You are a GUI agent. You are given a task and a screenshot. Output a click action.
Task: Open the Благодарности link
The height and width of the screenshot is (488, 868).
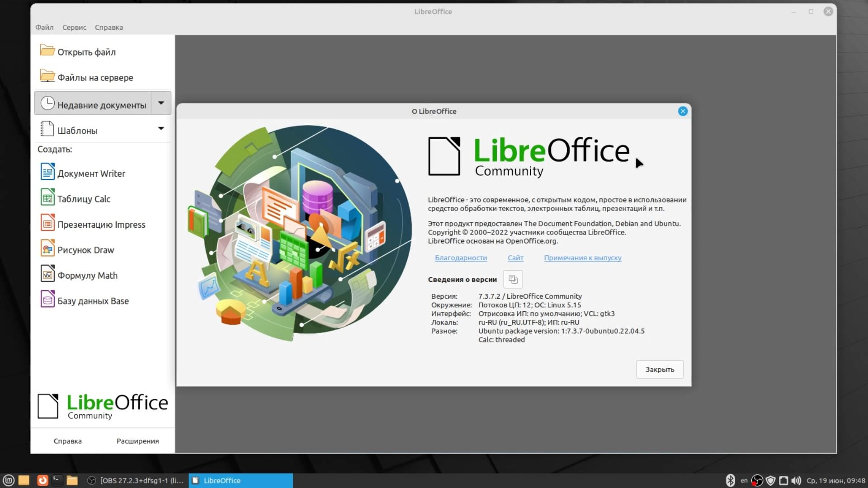tap(461, 258)
